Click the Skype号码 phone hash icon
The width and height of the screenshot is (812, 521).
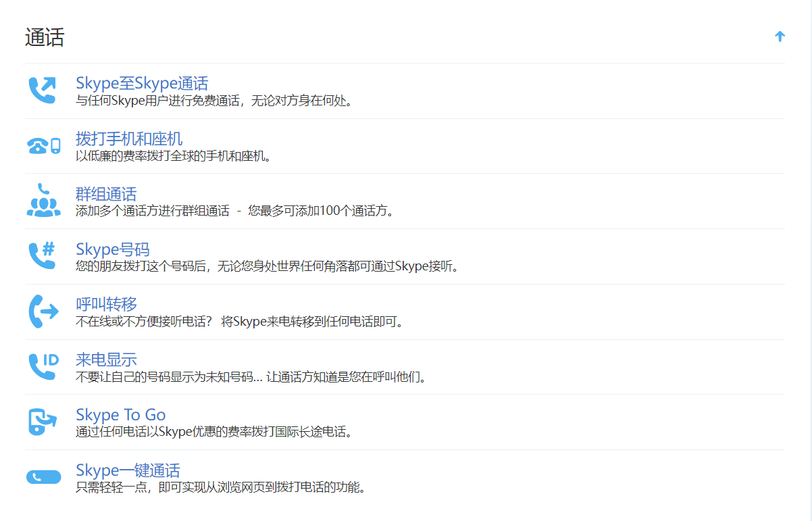coord(42,255)
